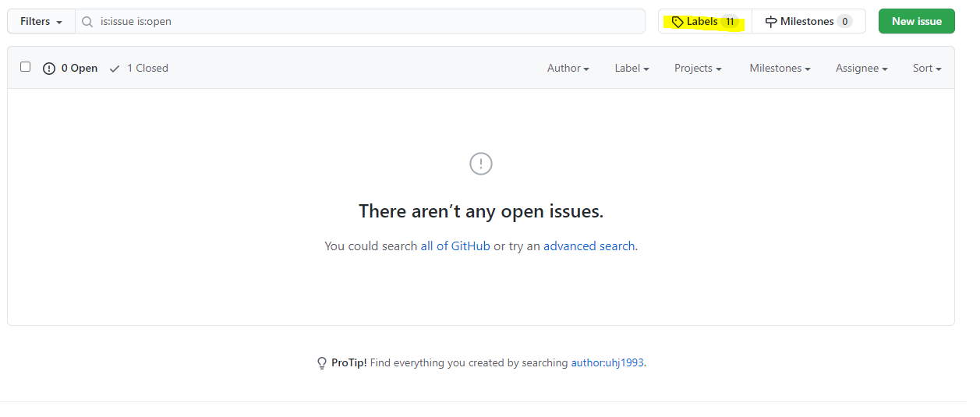The width and height of the screenshot is (980, 417).
Task: Click the tag icon beside Labels
Action: (678, 22)
